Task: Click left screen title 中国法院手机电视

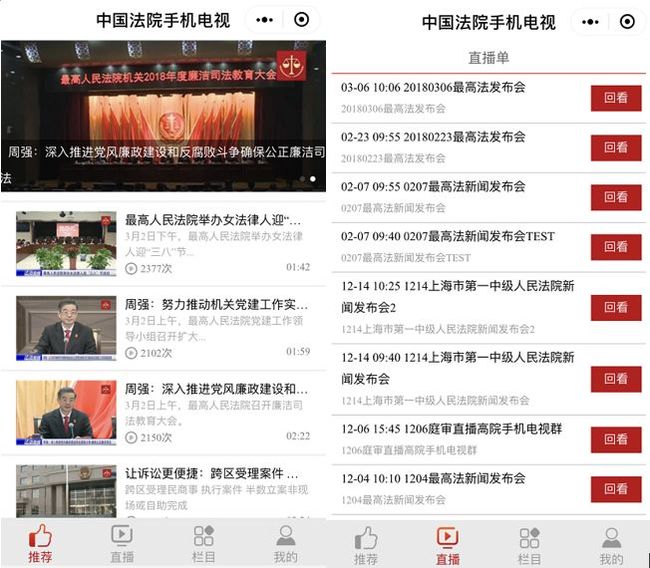Action: click(163, 20)
